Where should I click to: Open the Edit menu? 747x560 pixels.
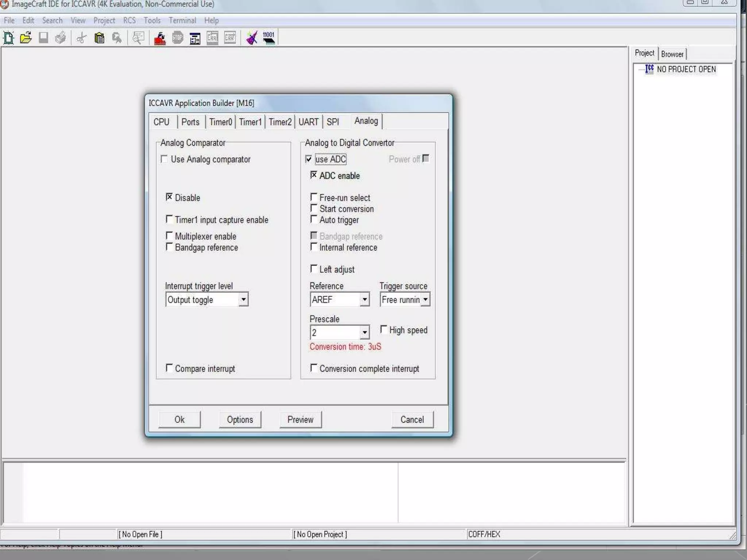click(28, 20)
